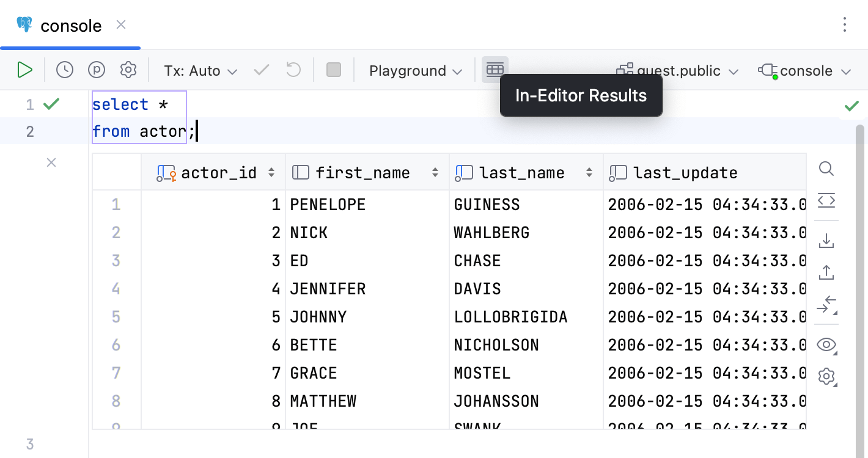Commit the transaction with the checkmark
868x458 pixels.
tap(261, 70)
